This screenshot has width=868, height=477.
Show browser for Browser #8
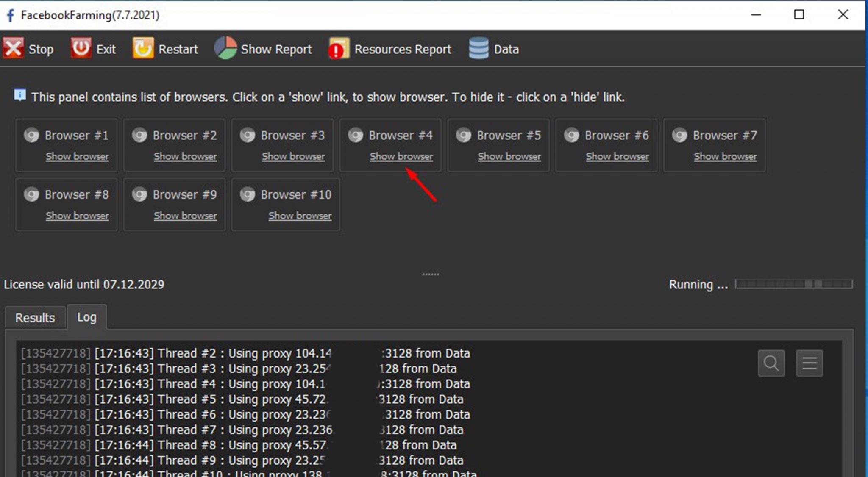[x=77, y=216]
